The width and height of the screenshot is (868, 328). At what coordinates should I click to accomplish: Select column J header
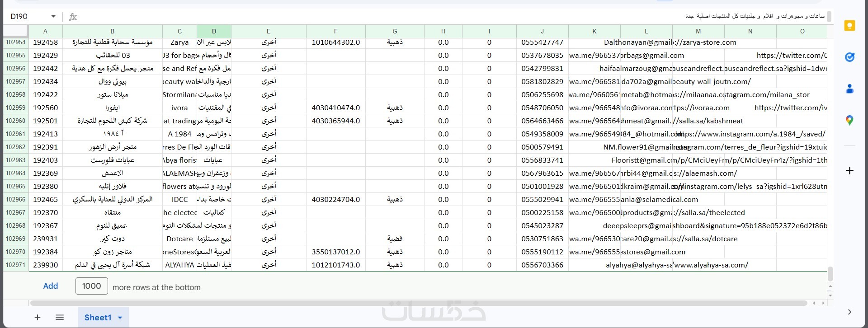[x=542, y=31]
